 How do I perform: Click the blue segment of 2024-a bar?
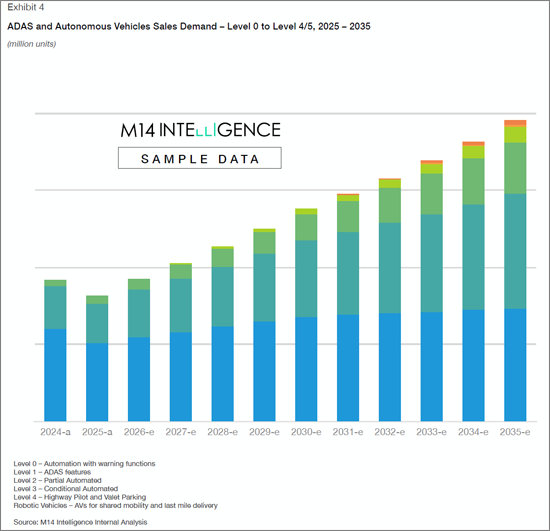55,375
